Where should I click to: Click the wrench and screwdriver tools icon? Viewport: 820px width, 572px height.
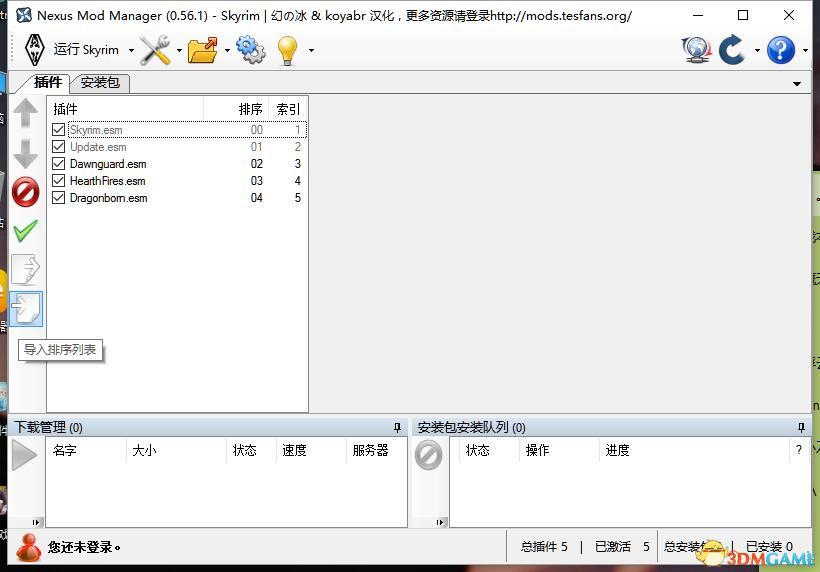[x=155, y=50]
